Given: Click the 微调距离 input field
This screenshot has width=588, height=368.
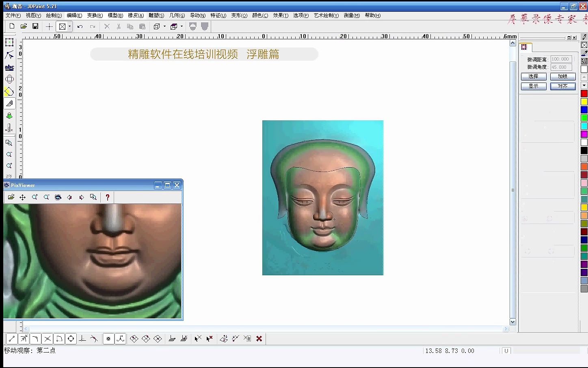Looking at the screenshot, I should pos(561,59).
